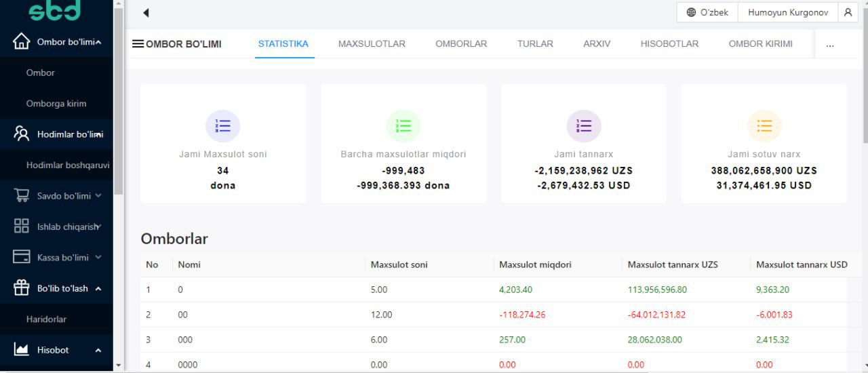Click the OMBOR BO'LIMI heading label
This screenshot has width=868, height=373.
(184, 44)
